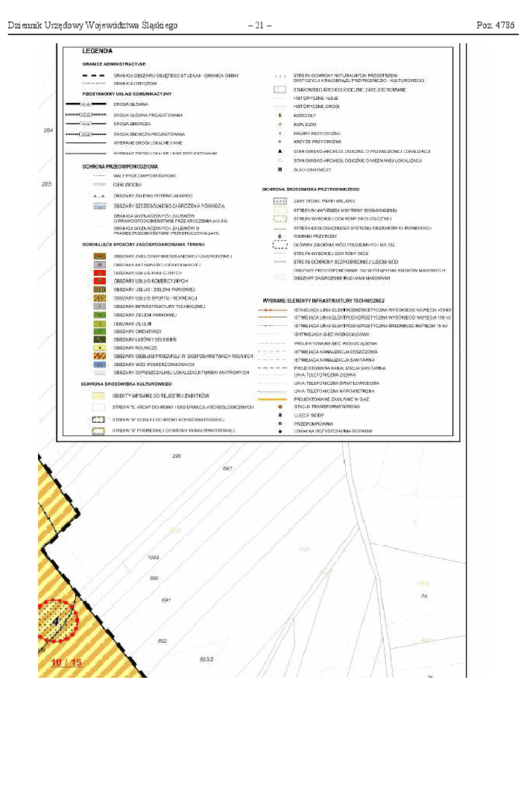The height and width of the screenshot is (812, 527).
Task: Click the OCHRONA PRZECIWPOWODZIOWA heading
Action: pyautogui.click(x=120, y=167)
